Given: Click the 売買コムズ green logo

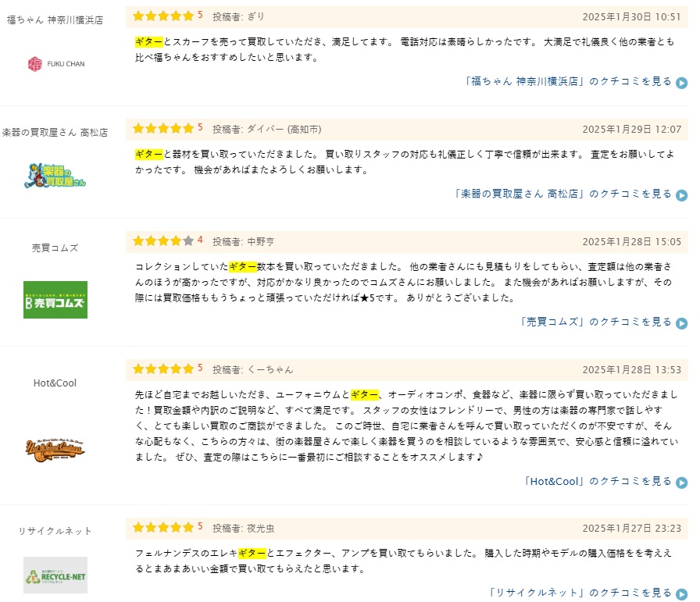Looking at the screenshot, I should point(55,300).
